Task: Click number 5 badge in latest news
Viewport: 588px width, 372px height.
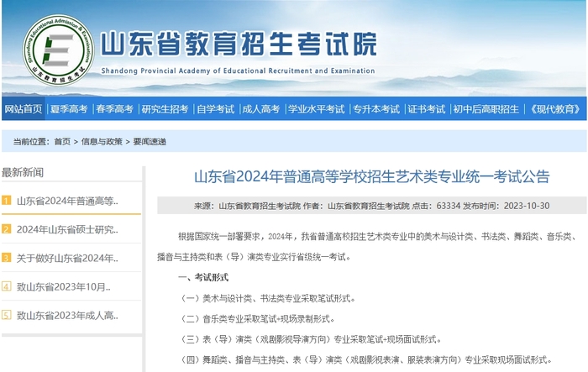Action: click(x=7, y=316)
